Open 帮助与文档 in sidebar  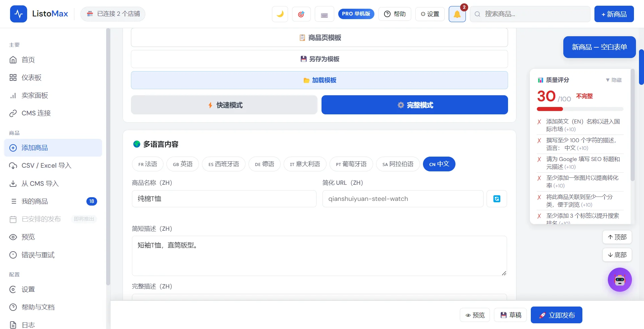[x=53, y=307]
